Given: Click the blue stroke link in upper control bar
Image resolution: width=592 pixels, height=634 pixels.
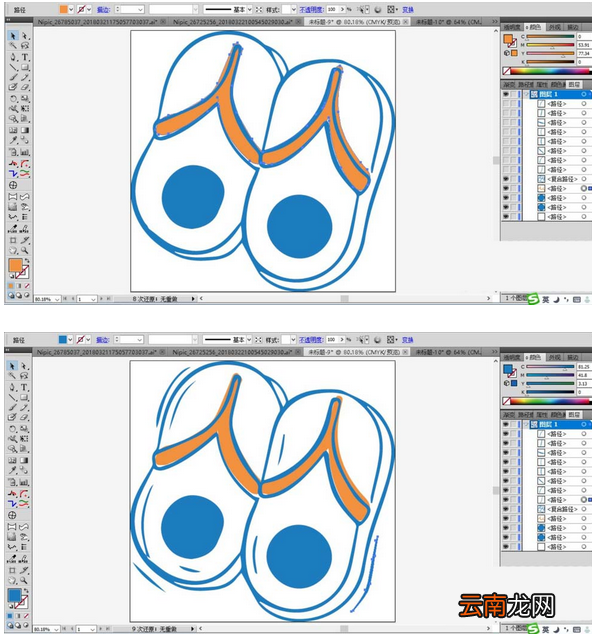Looking at the screenshot, I should [103, 9].
